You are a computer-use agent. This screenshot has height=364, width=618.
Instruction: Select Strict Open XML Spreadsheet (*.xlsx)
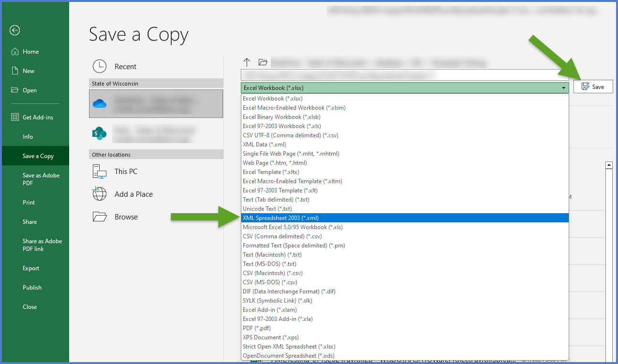[405, 347]
